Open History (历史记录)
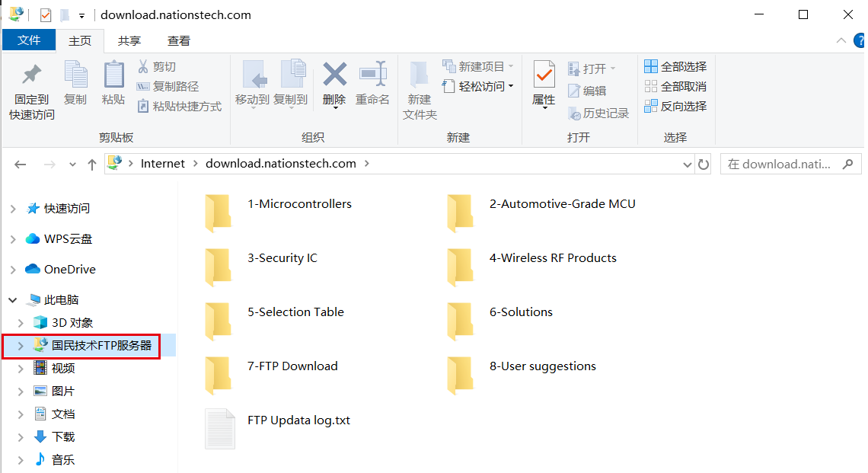Viewport: 868px width, 473px height. [x=598, y=113]
